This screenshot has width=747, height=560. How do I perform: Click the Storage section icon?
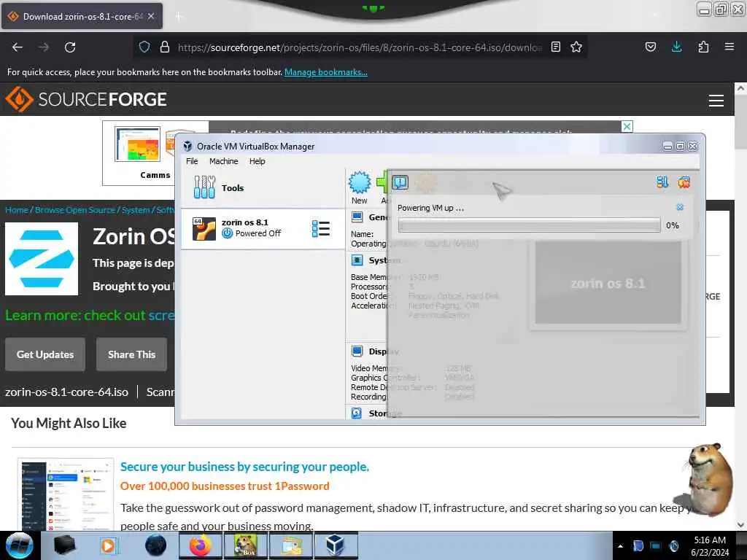(356, 413)
